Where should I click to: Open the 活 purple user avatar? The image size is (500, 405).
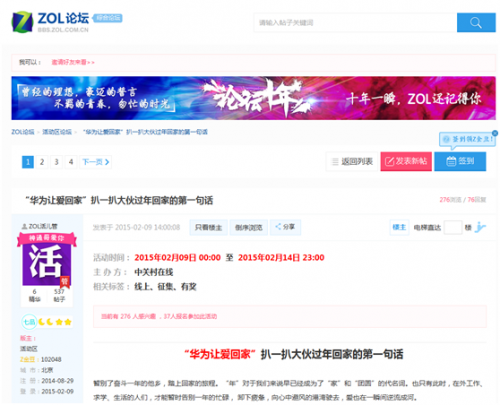point(47,263)
